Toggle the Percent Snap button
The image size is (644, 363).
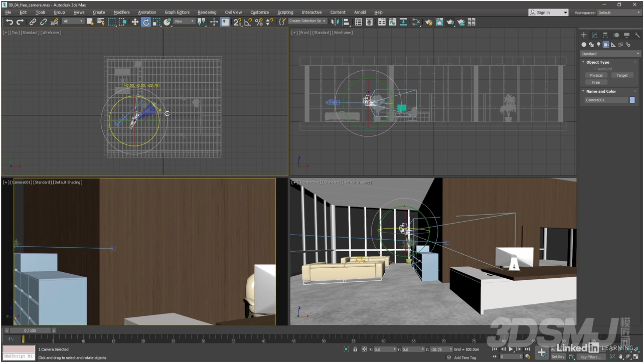[x=259, y=22]
